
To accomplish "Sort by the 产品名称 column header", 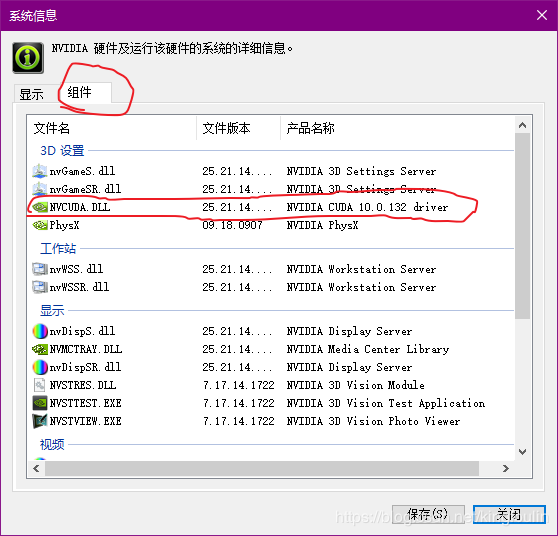I will (x=398, y=128).
